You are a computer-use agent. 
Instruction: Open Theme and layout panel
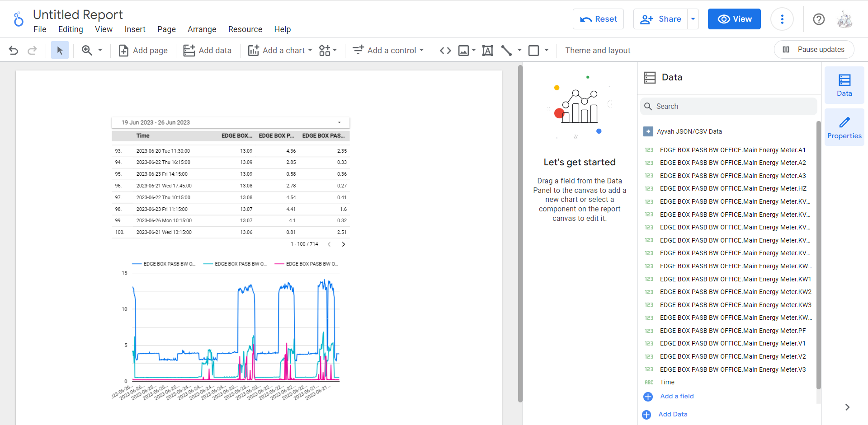click(x=598, y=51)
